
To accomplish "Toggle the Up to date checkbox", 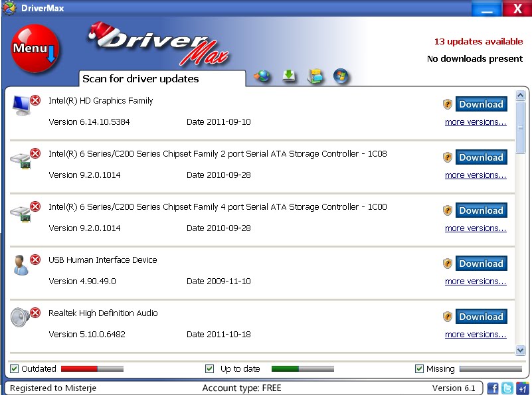I will 210,368.
